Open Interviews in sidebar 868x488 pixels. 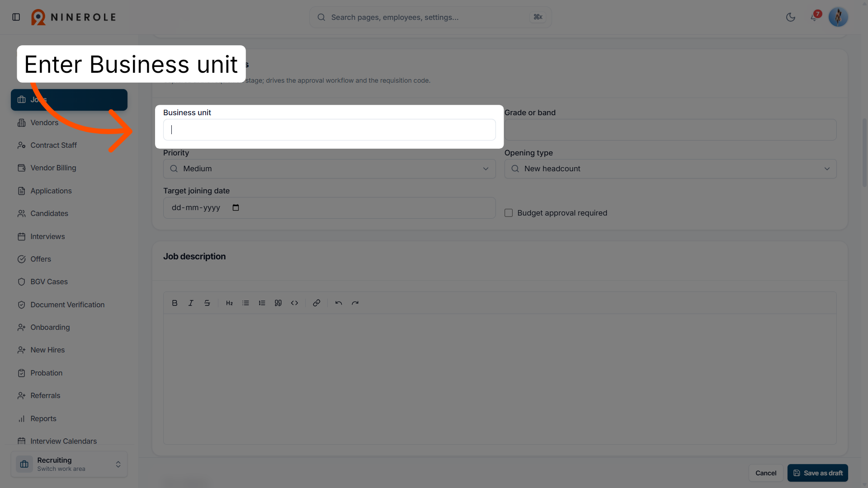point(69,236)
